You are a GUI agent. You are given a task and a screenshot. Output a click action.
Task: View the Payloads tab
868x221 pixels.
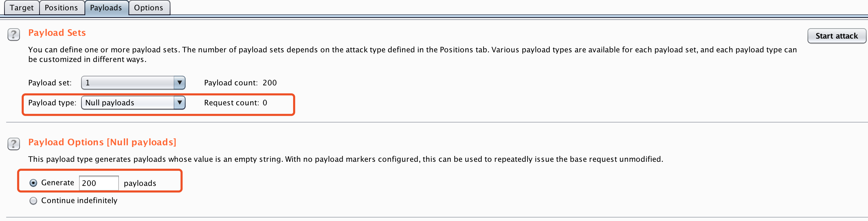tap(106, 7)
